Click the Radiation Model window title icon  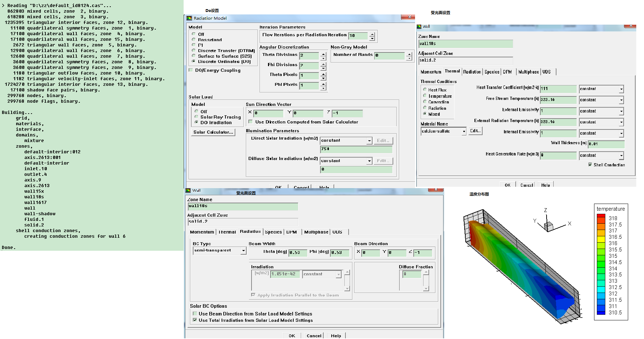[189, 18]
